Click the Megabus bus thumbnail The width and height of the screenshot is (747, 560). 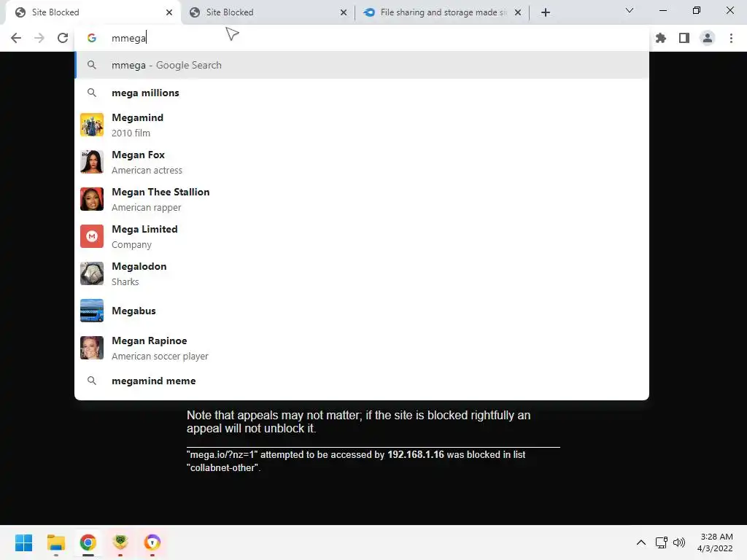click(x=92, y=311)
